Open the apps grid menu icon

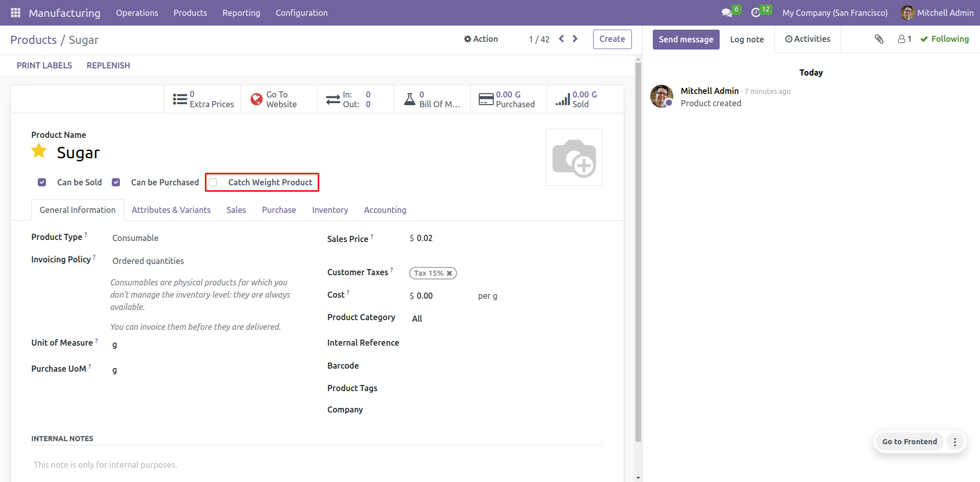point(15,13)
